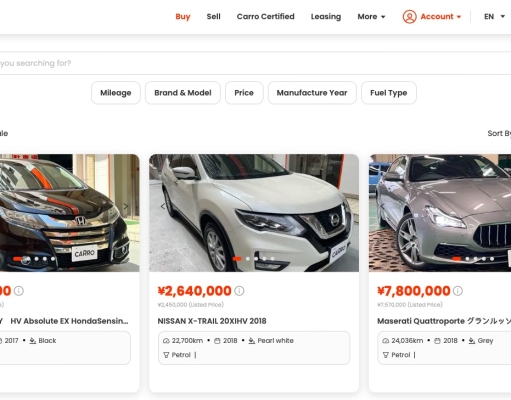Screen dimensions: 511x400
Task: Select first carousel dot on Maserati image
Action: pyautogui.click(x=457, y=259)
